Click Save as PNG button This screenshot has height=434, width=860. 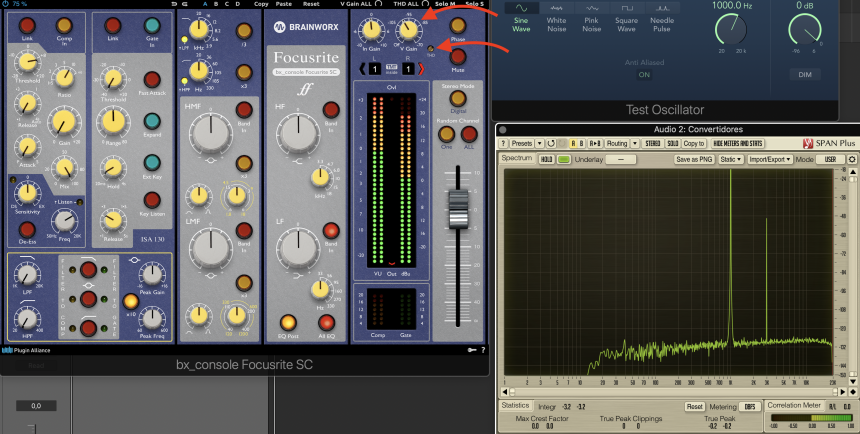(694, 159)
